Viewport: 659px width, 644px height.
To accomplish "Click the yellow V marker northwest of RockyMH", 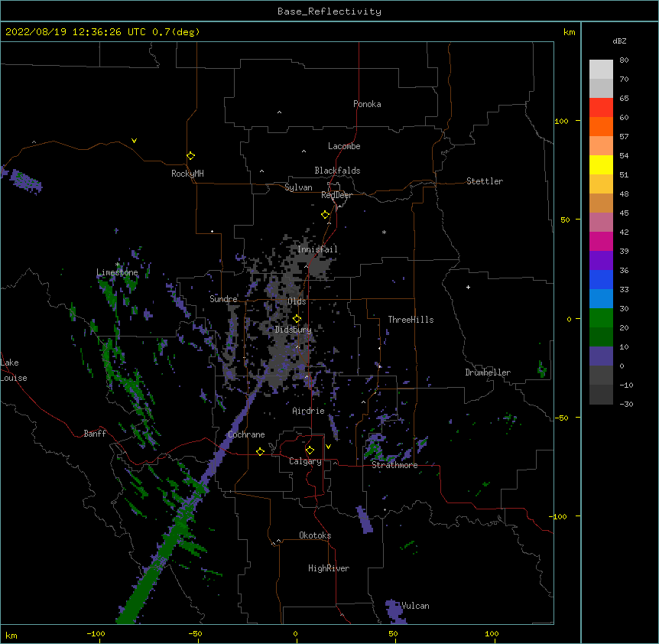I will coord(134,141).
